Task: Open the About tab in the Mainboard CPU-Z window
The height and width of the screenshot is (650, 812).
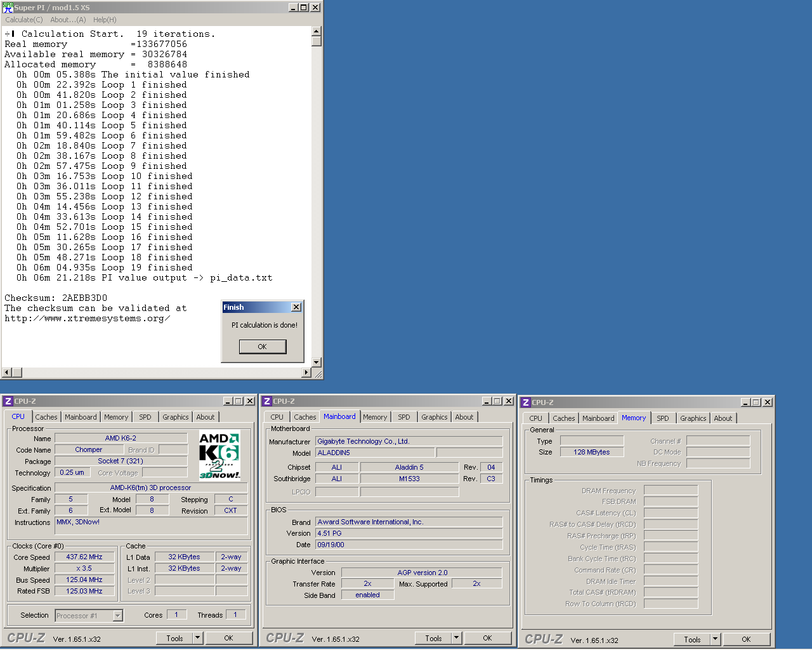Action: 464,417
